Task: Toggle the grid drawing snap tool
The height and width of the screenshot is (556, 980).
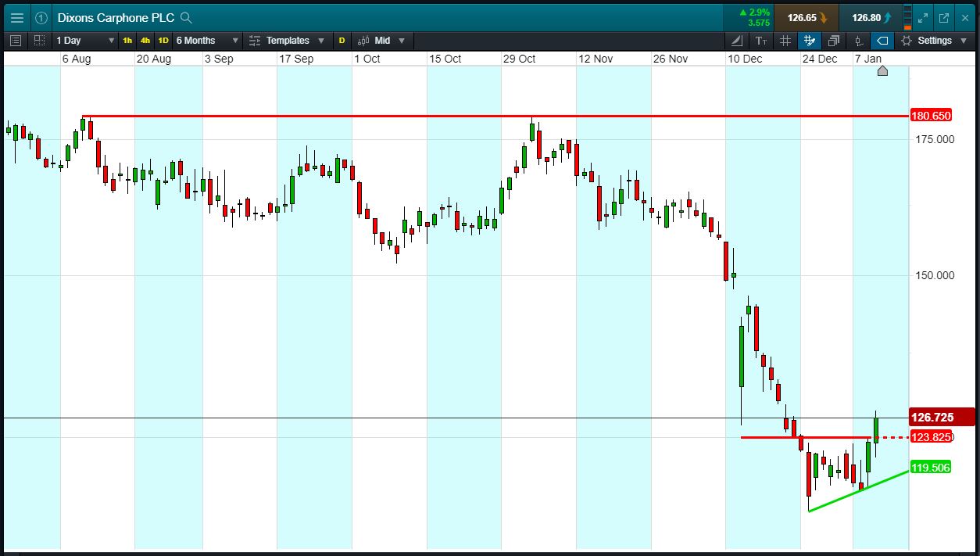Action: tap(810, 41)
